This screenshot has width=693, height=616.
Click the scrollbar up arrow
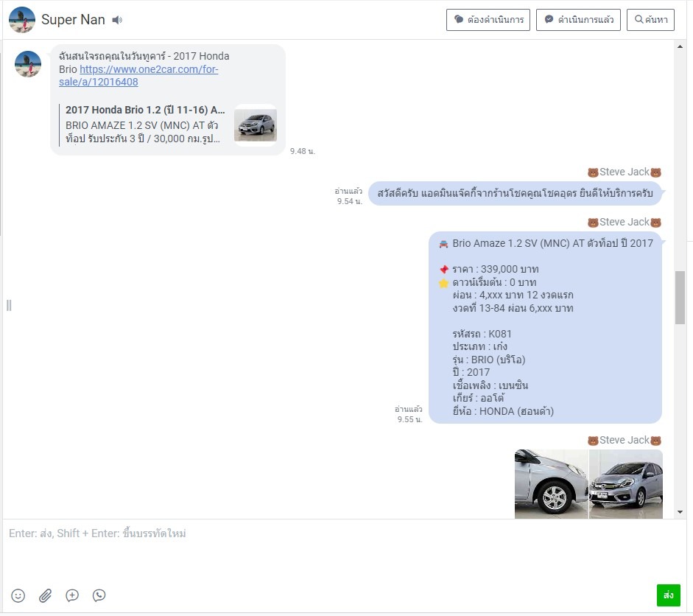(x=680, y=46)
